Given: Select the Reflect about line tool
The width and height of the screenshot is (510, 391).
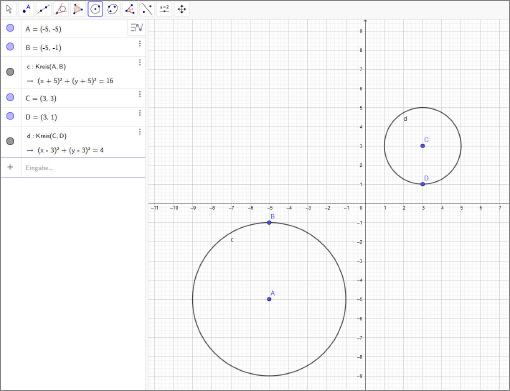Looking at the screenshot, I should [x=147, y=9].
